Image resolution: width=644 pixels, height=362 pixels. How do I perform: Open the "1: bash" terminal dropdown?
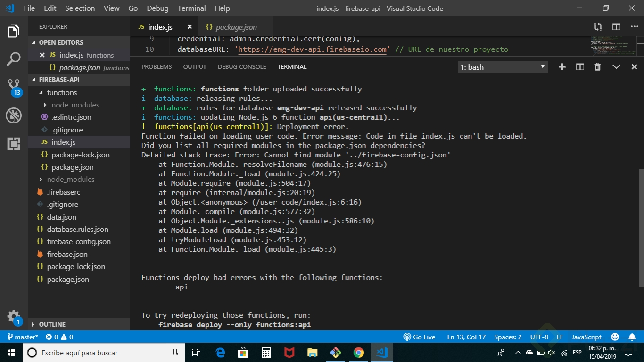[x=502, y=66]
